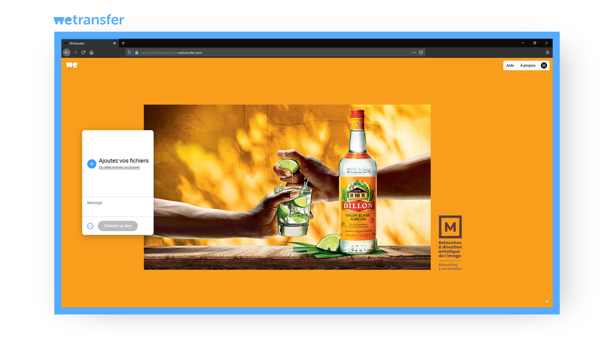Open a new tab with the plus button
Screen dimensions: 614x364
(123, 43)
